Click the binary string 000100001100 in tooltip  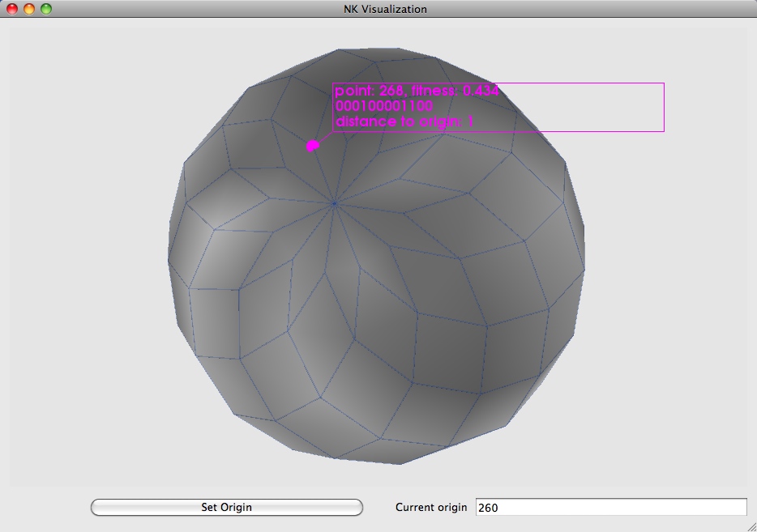[383, 106]
